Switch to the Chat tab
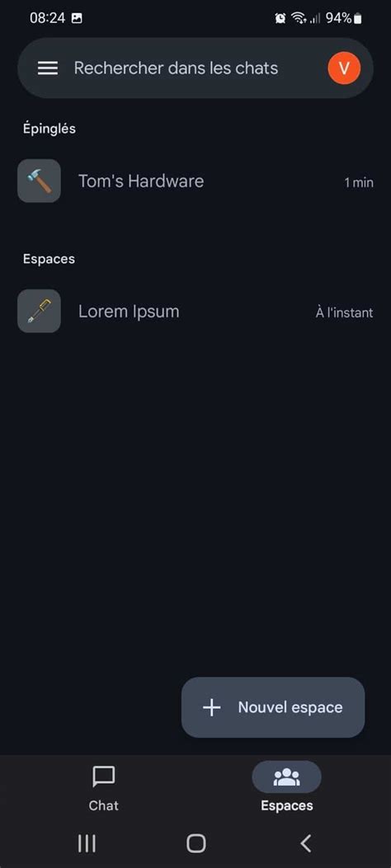Viewport: 391px width, 868px height. [x=104, y=788]
